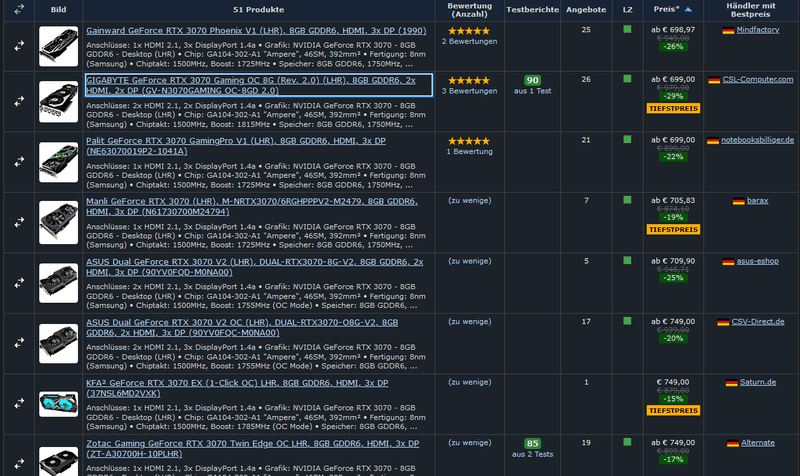The height and width of the screenshot is (476, 800).
Task: Click test score 90 badge for GIGABYTE
Action: point(532,81)
